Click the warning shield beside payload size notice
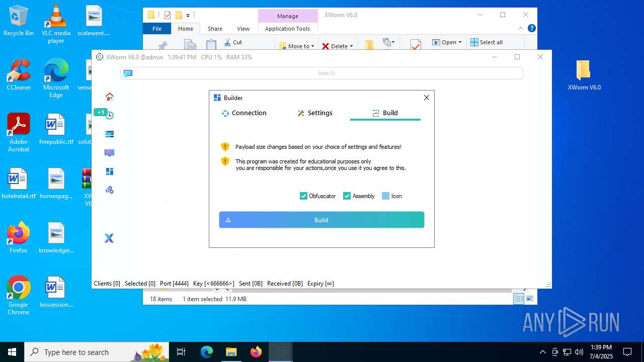This screenshot has width=644, height=362. 225,147
